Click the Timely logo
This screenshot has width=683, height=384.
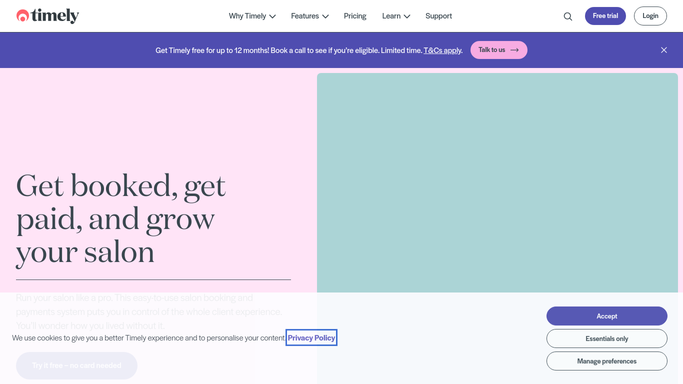point(47,16)
